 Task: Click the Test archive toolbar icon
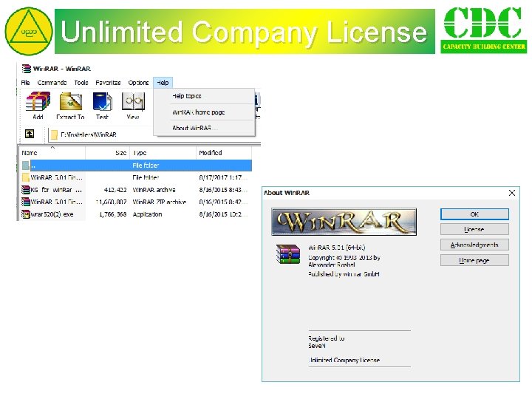point(102,102)
